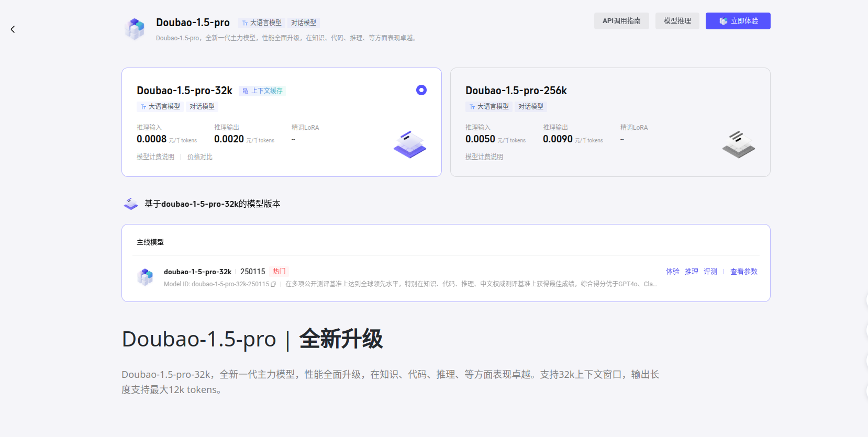Click 评测 link for doubao-1-5-pro-32k
Screen dimensions: 868x437
tap(710, 272)
